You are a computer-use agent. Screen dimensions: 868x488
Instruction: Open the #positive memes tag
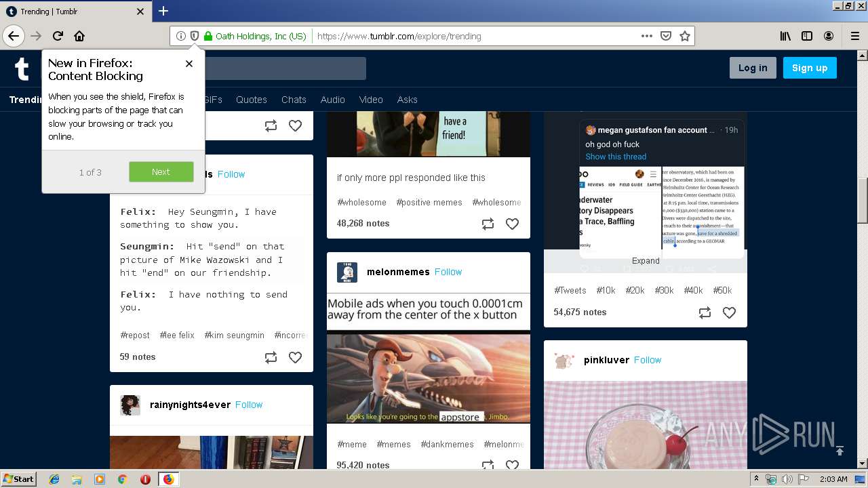429,203
